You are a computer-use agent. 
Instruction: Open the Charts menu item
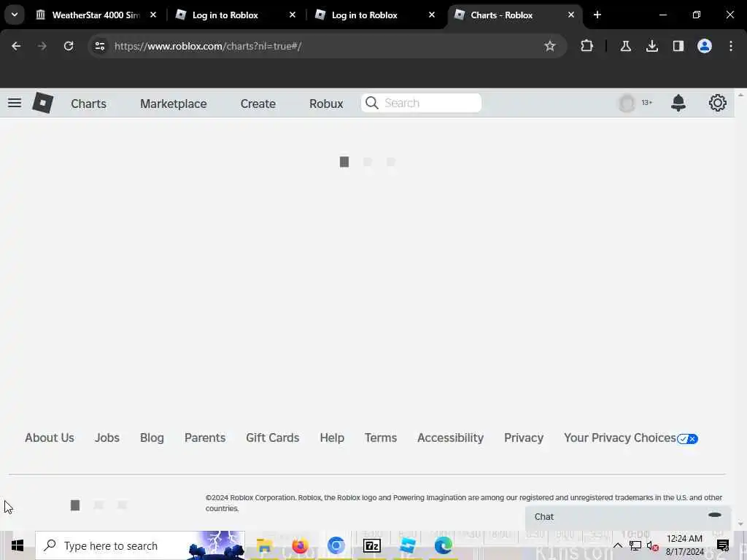pos(88,104)
